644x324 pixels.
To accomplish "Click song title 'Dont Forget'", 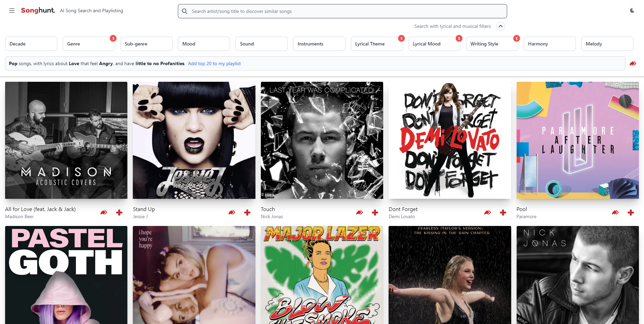I will 403,209.
